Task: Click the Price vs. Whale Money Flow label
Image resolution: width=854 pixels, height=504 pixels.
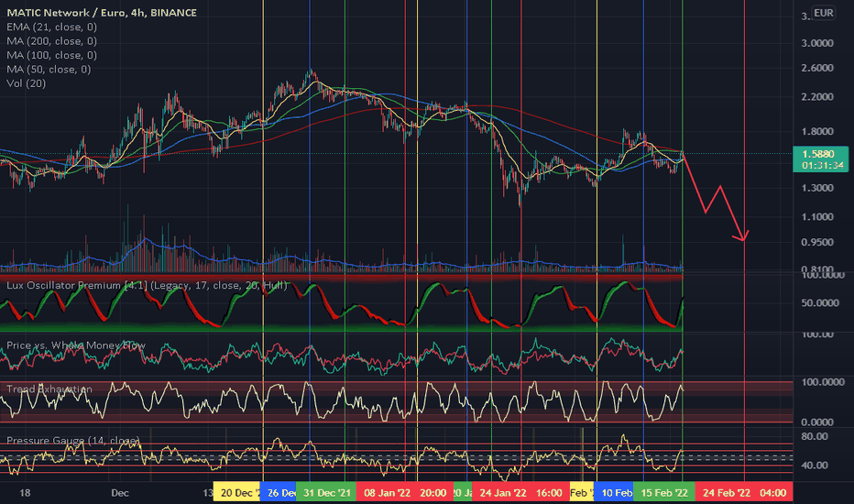Action: coord(76,345)
